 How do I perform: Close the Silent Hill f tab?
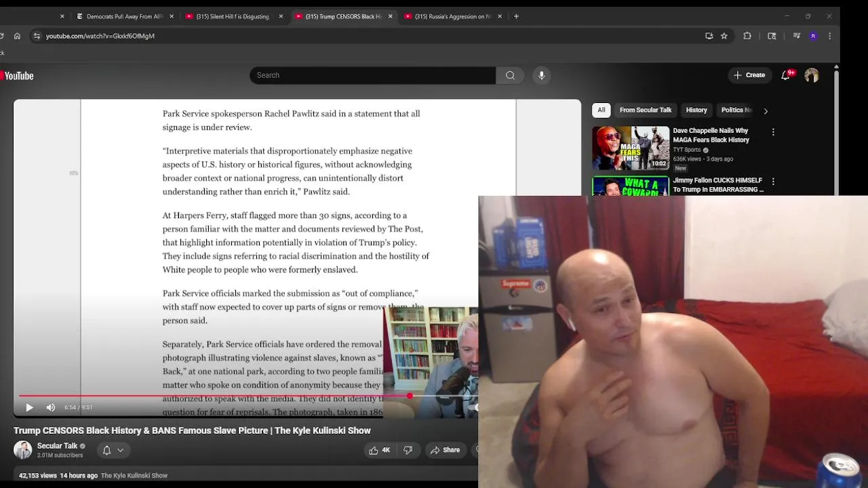click(281, 16)
